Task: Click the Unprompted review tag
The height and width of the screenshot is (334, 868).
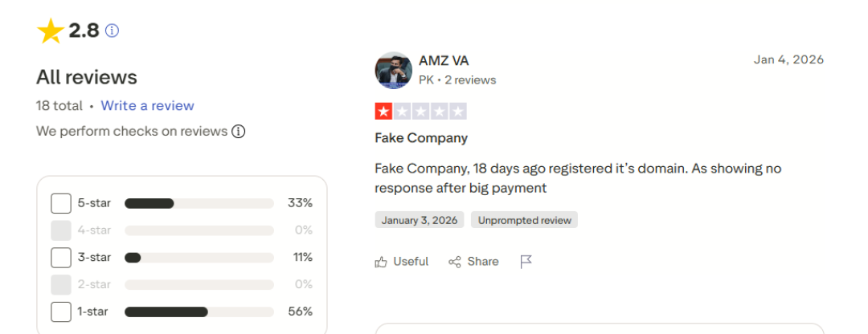Action: coord(524,220)
